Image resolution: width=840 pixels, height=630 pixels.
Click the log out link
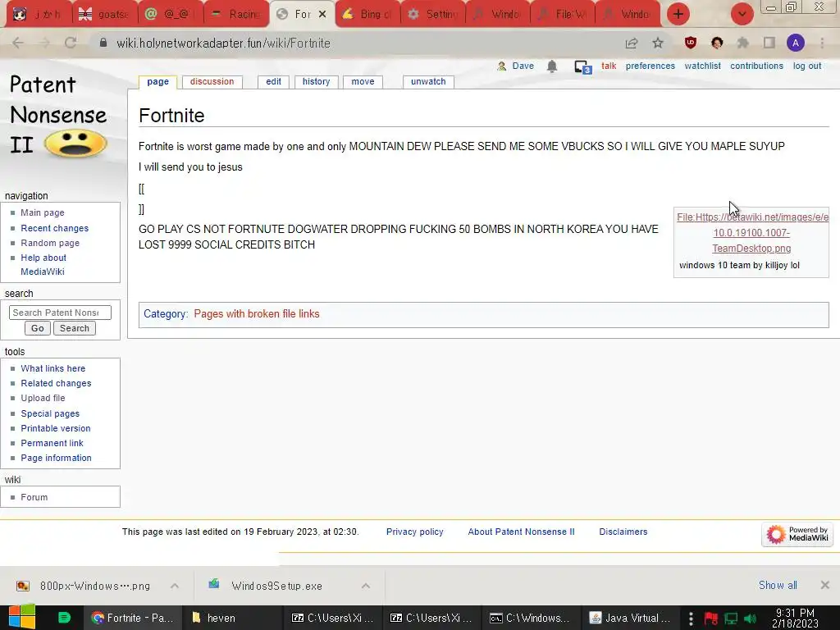tap(807, 66)
